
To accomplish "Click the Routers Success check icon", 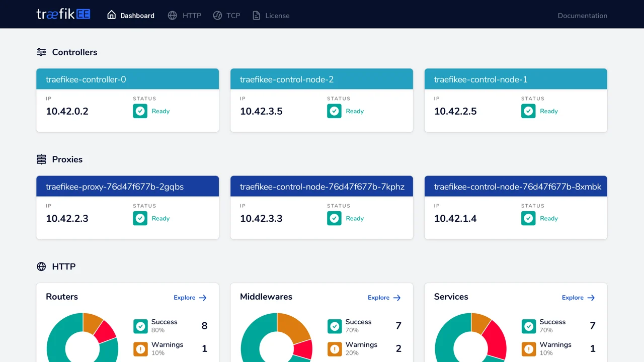I will 140,326.
